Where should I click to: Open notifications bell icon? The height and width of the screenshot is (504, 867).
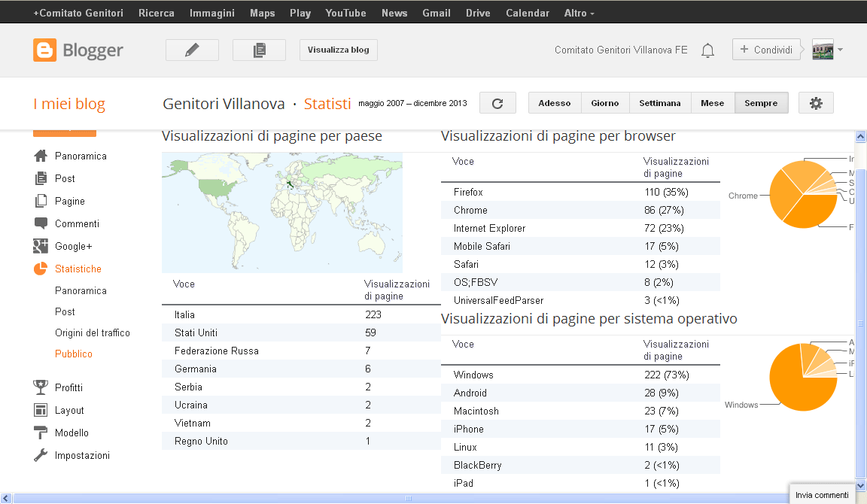pyautogui.click(x=707, y=50)
